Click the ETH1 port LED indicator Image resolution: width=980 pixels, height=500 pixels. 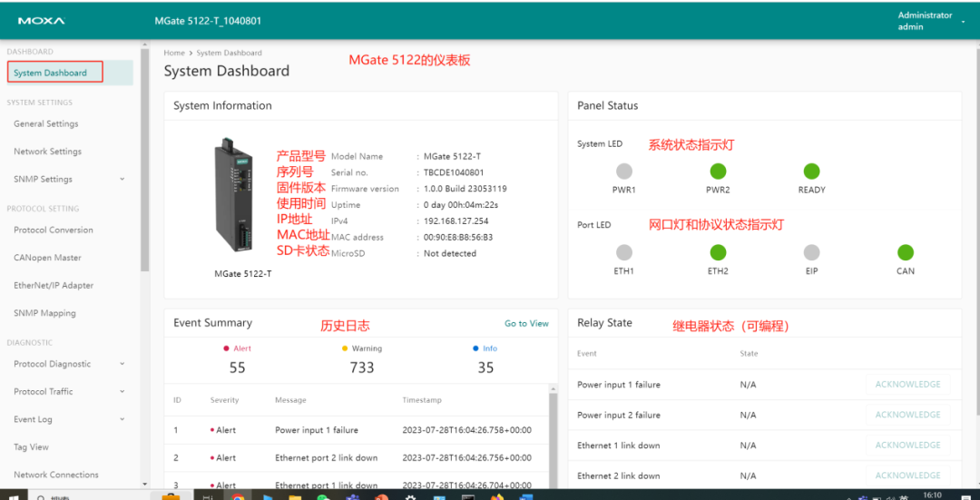click(x=623, y=252)
